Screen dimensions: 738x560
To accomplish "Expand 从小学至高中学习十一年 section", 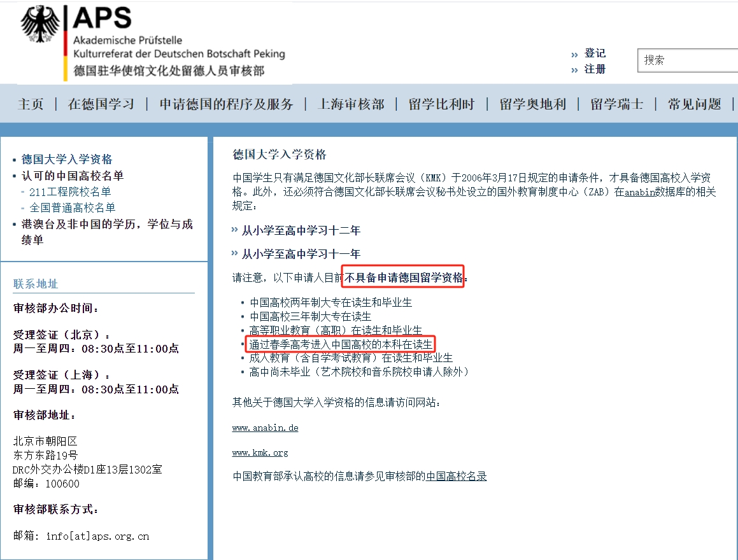I will pos(301,253).
